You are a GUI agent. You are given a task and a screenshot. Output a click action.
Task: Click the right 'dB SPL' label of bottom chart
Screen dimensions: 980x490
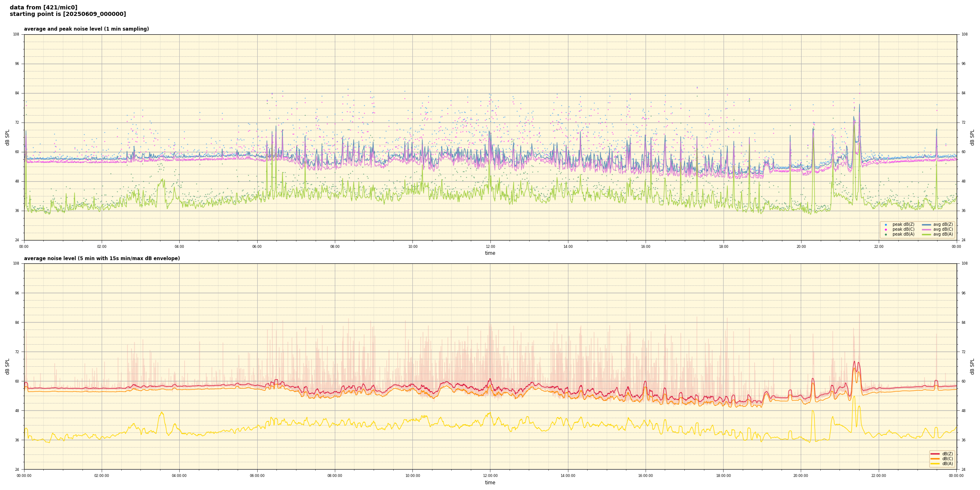click(x=972, y=366)
